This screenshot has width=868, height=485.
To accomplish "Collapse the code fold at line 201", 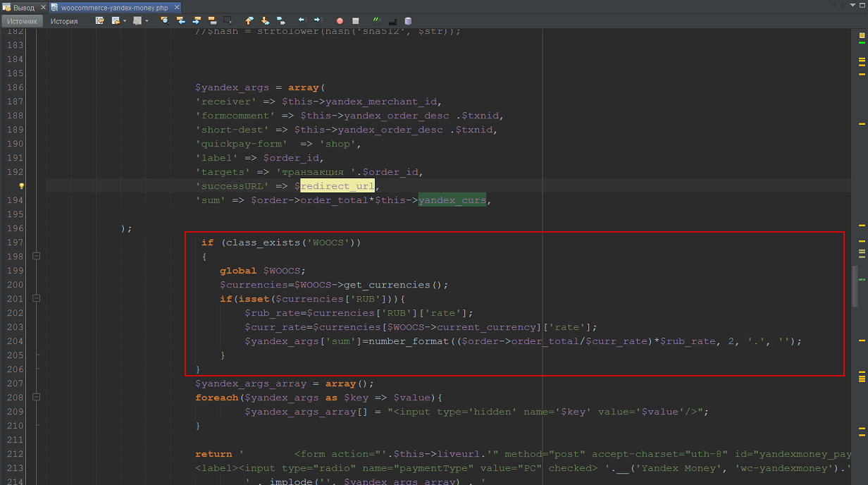I will click(x=36, y=299).
